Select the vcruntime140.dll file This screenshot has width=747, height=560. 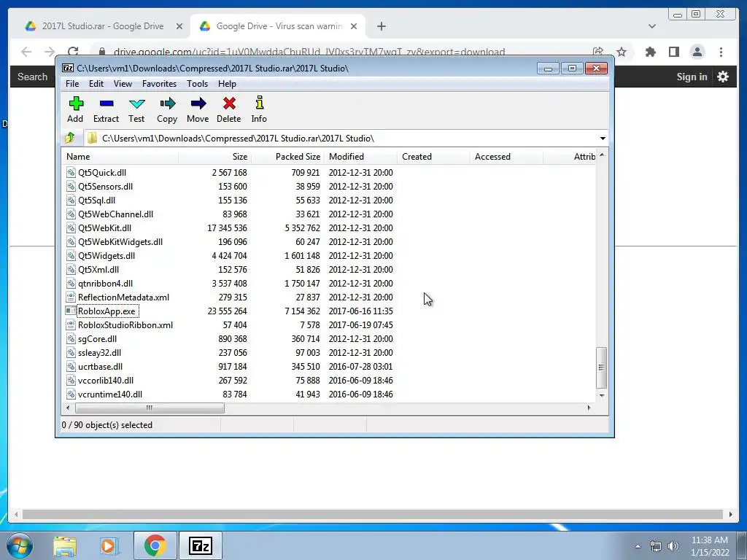click(110, 394)
